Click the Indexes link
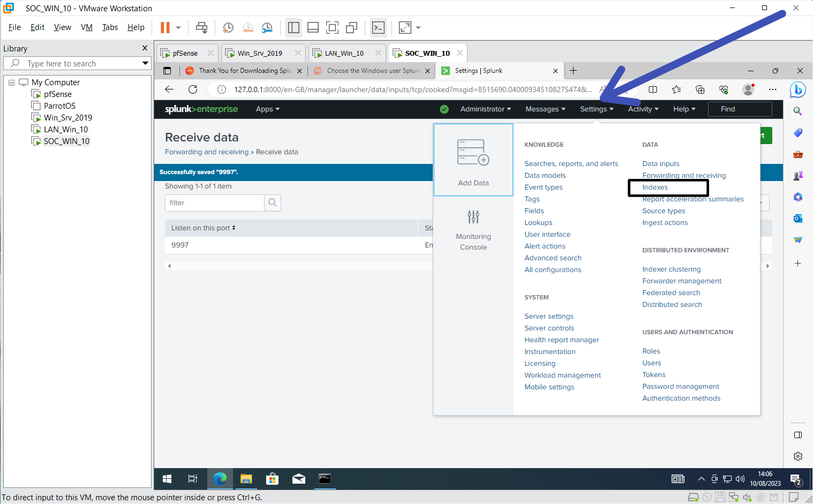This screenshot has height=504, width=813. (655, 187)
